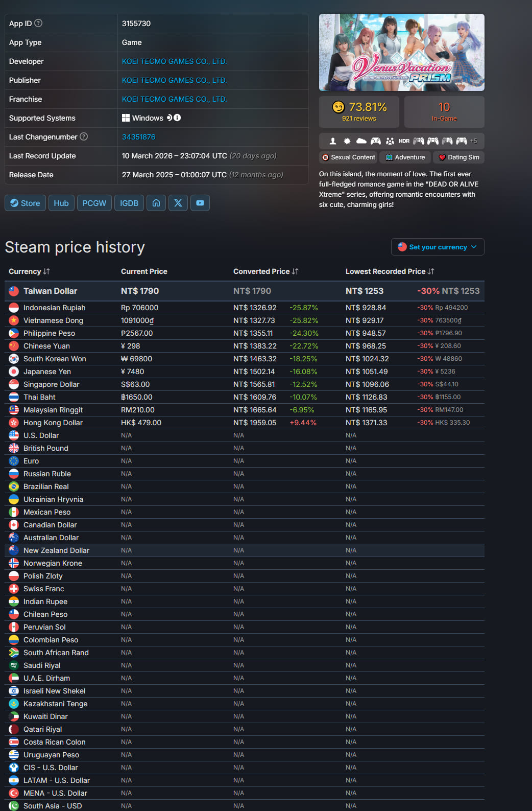This screenshot has height=811, width=532.
Task: Select the Malaysian Ringgit row name
Action: (53, 410)
